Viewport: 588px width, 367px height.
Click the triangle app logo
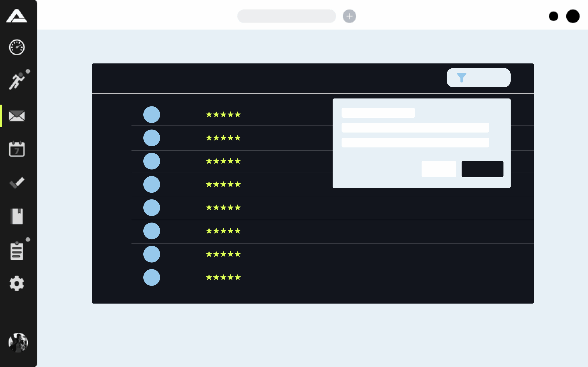coord(17,16)
